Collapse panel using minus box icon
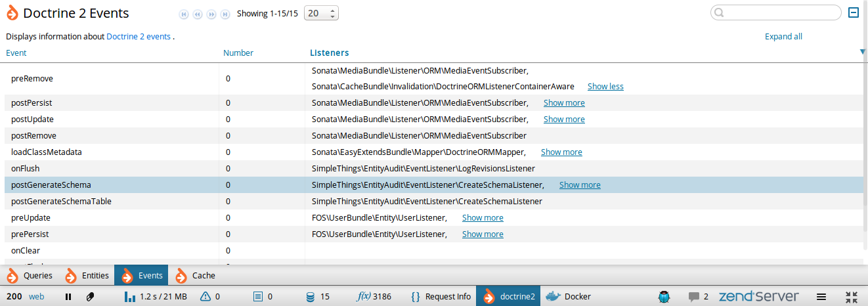Viewport: 868px width, 306px height. (x=854, y=12)
